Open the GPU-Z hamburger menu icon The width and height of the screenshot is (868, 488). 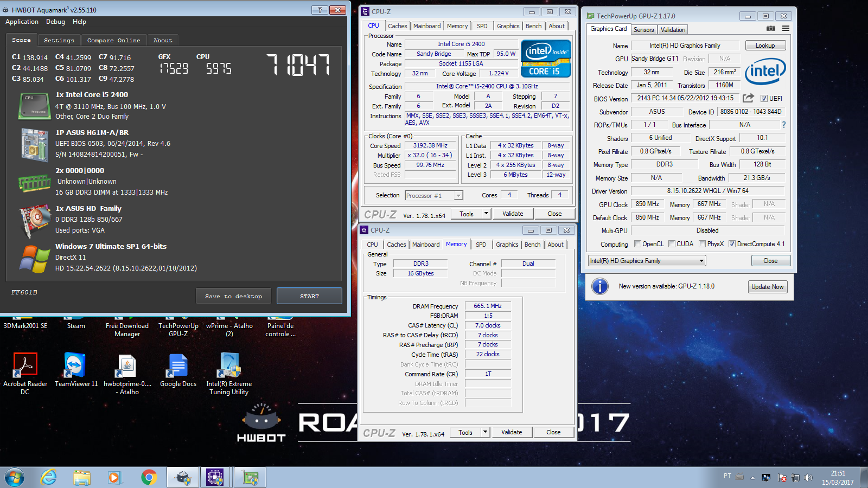(x=786, y=29)
